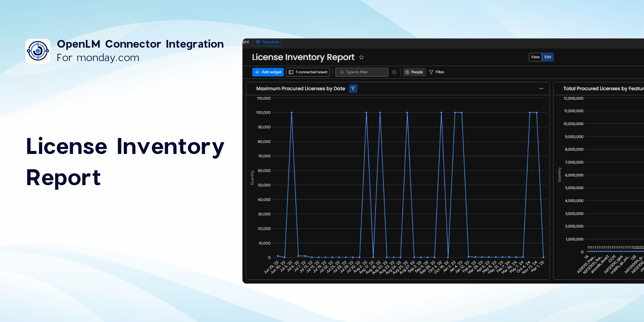Click the 50,000 y-axis label
Image resolution: width=644 pixels, height=322 pixels.
pos(264,185)
